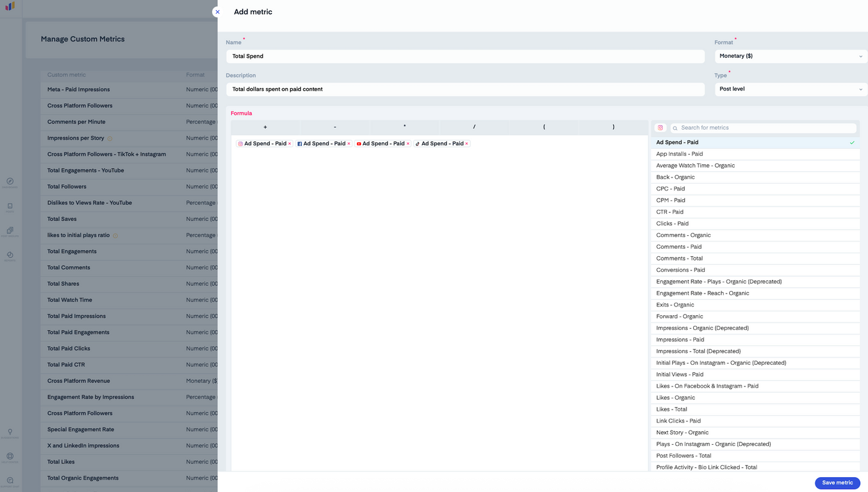Select Comments - Total metric
The height and width of the screenshot is (492, 868).
point(755,259)
